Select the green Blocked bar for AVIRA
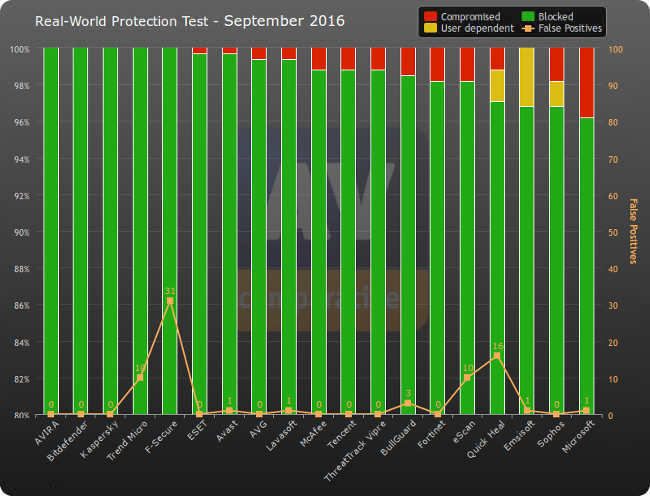Screen dimensions: 650x496 (51, 230)
